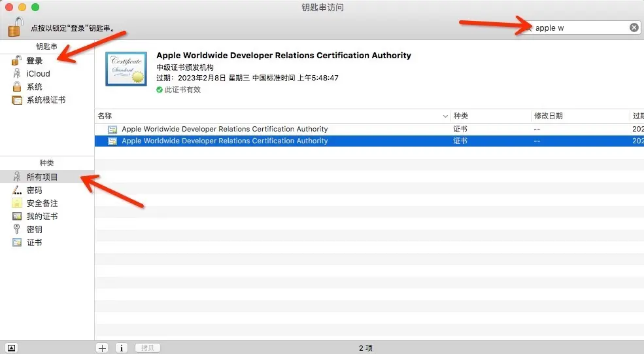Click the certificate title heading
This screenshot has height=354, width=644.
(x=284, y=56)
